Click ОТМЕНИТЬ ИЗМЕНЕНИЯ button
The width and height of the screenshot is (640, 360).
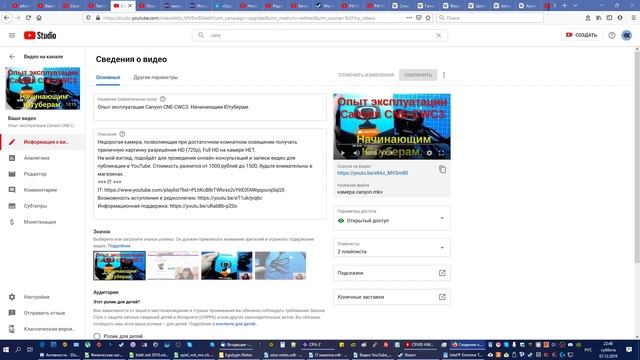pyautogui.click(x=366, y=75)
